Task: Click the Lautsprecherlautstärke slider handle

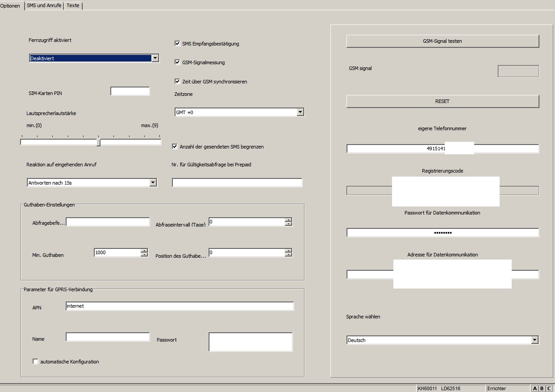Action: click(x=99, y=142)
